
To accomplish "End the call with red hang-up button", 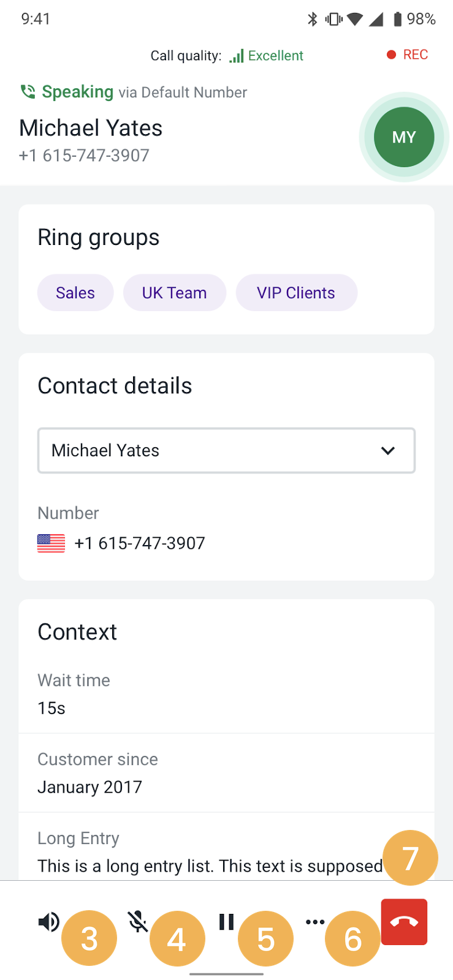I will (x=404, y=922).
